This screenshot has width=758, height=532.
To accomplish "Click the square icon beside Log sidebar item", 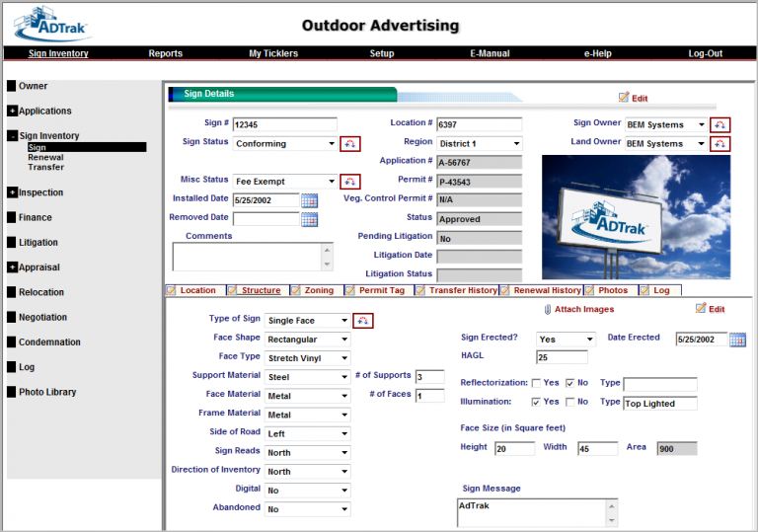I will point(12,367).
